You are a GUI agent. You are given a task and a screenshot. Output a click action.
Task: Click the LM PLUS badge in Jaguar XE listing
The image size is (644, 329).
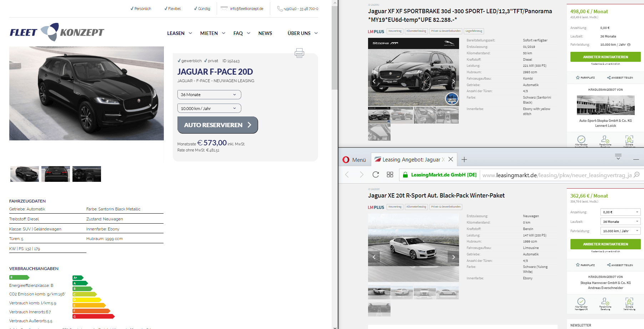click(376, 207)
